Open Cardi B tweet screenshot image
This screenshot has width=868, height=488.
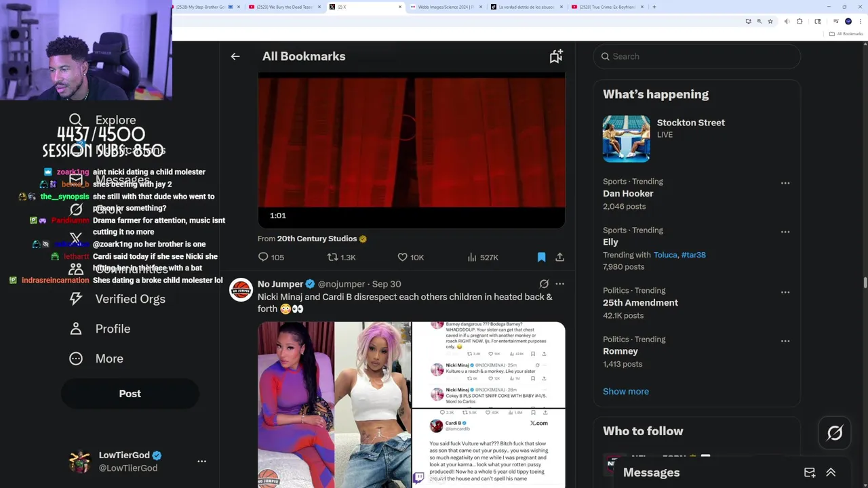pyautogui.click(x=488, y=449)
